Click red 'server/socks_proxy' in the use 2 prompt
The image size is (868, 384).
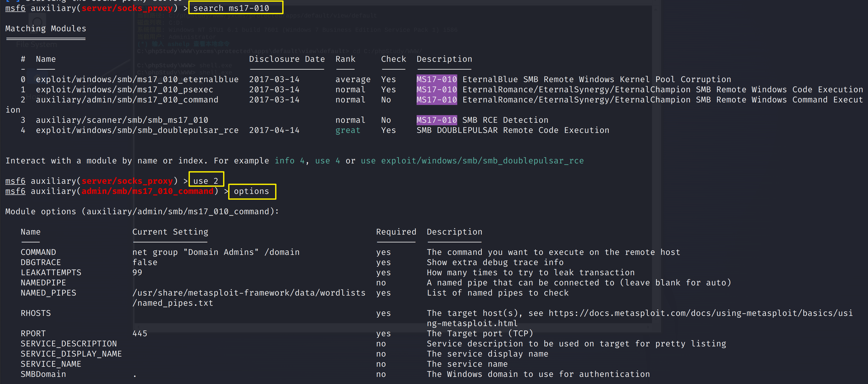[127, 181]
